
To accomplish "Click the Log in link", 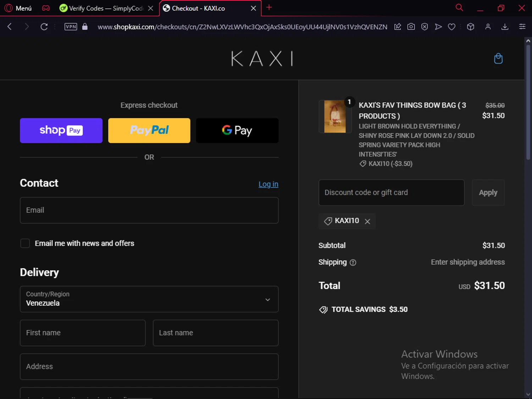I will [x=268, y=184].
